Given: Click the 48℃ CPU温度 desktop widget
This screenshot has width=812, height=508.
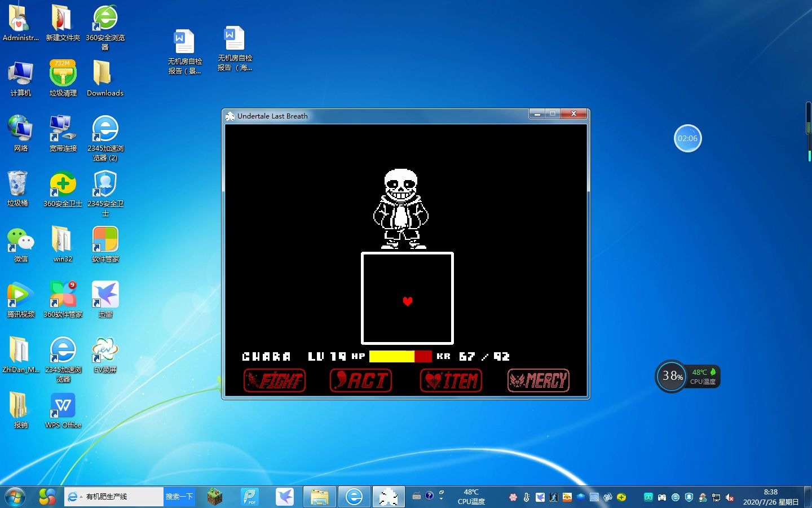Looking at the screenshot, I should pos(704,376).
